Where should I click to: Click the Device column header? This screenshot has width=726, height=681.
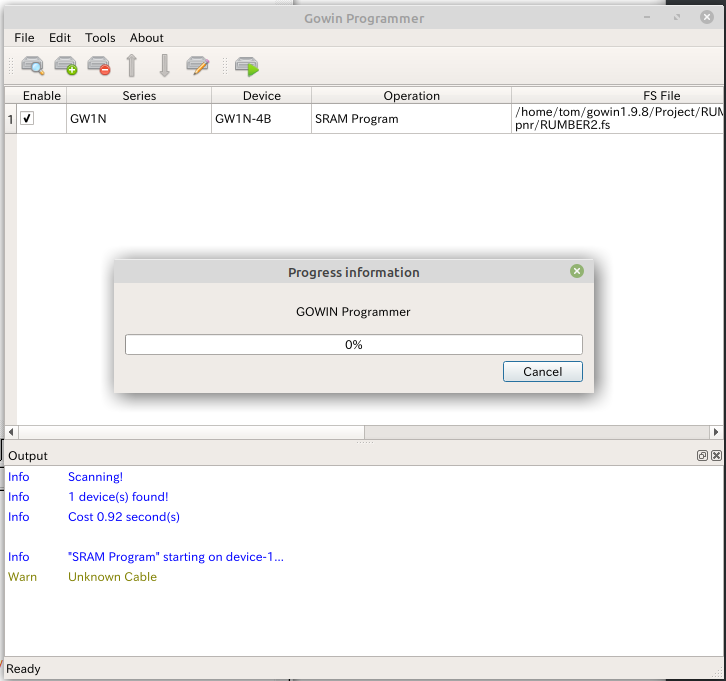pyautogui.click(x=262, y=96)
